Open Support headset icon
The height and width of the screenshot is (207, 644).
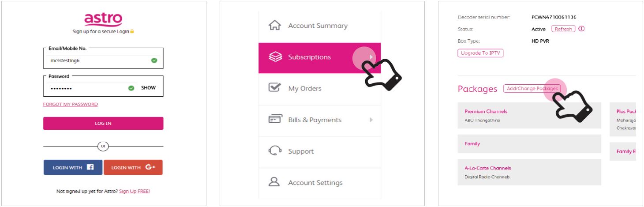click(x=275, y=151)
